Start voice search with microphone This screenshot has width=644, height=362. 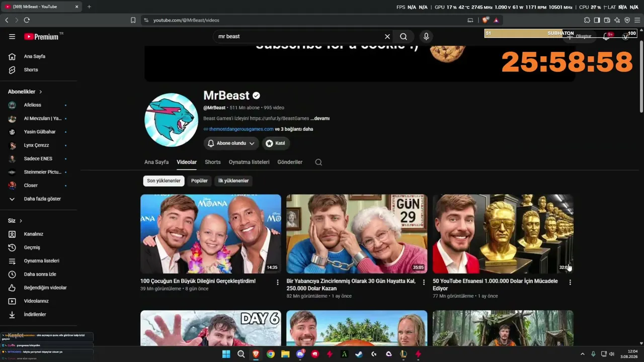[426, 36]
